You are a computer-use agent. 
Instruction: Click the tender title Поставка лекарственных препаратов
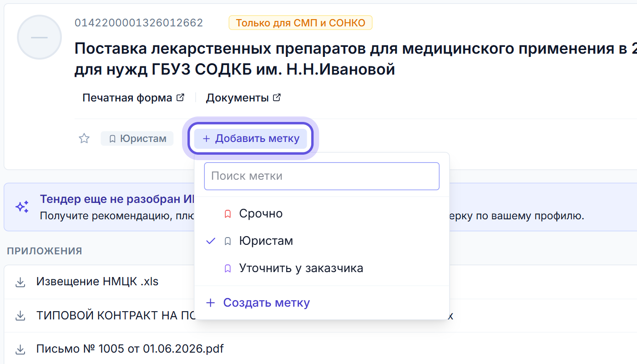356,59
